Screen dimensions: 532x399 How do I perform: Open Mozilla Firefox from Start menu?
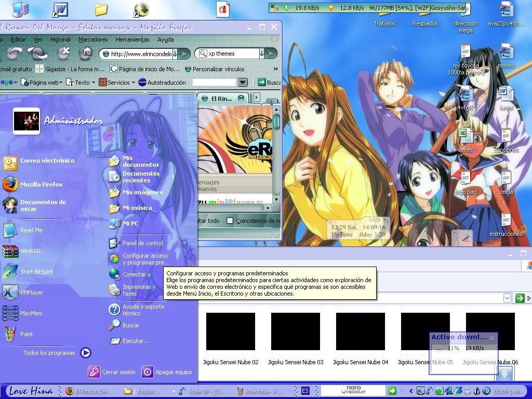tap(33, 184)
